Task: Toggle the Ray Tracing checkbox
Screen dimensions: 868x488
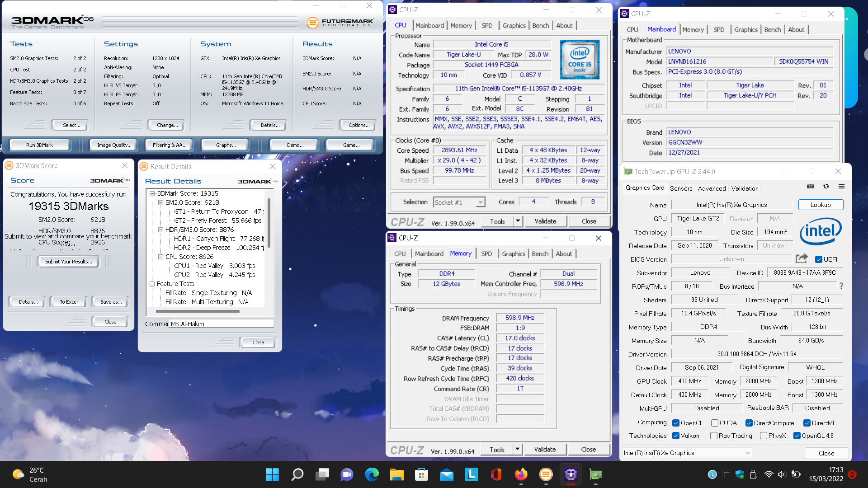Action: (x=714, y=436)
